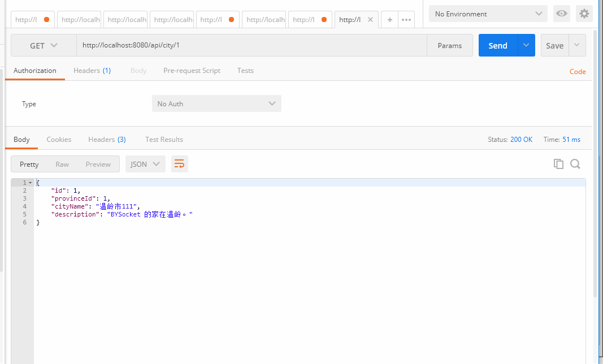Click line number 5 in the gutter

click(x=25, y=214)
